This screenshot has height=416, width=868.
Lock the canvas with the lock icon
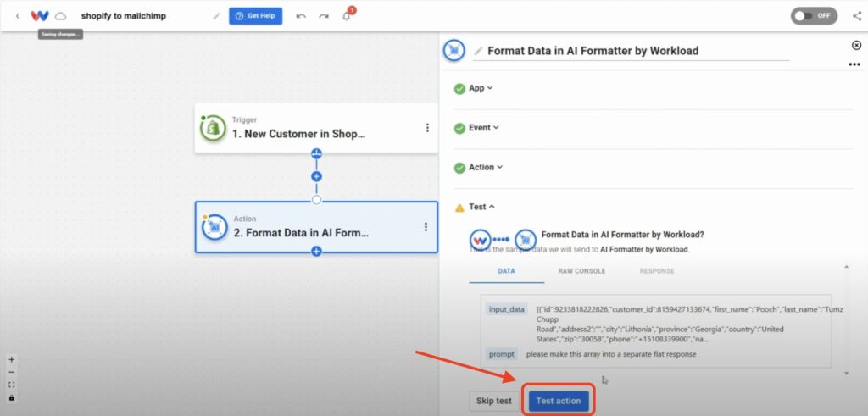point(12,397)
